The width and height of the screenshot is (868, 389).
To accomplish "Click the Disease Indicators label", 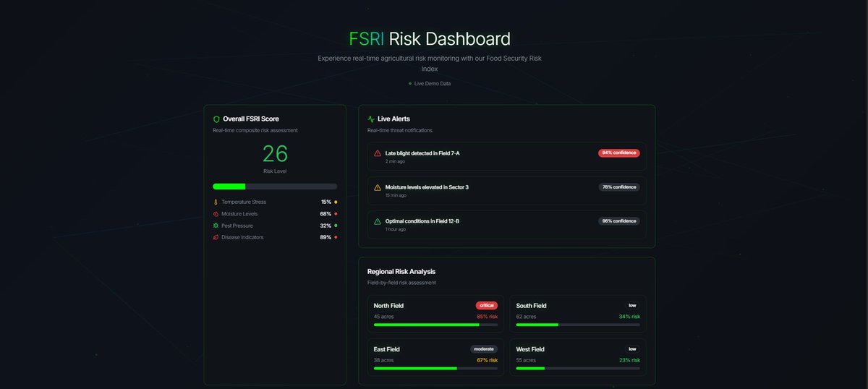I will (x=242, y=237).
